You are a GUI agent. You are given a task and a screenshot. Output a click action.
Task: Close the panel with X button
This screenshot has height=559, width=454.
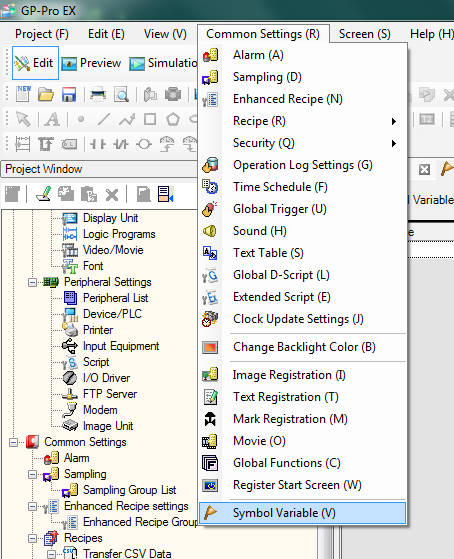click(424, 169)
